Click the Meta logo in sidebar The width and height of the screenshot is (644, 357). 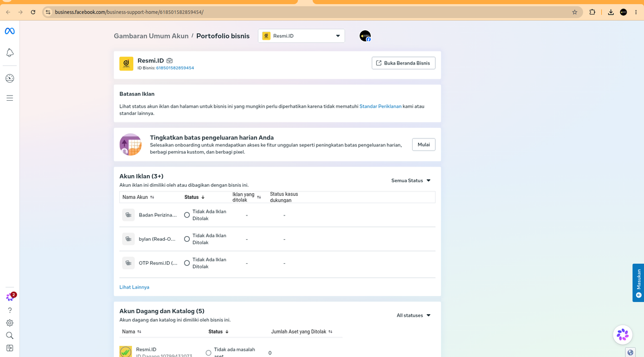tap(10, 31)
